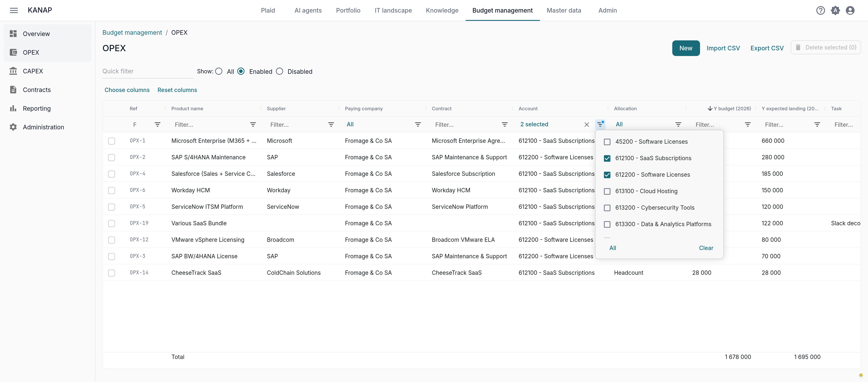Open filter menu for Product name column
Screen dimensions: 868x382
pyautogui.click(x=253, y=124)
